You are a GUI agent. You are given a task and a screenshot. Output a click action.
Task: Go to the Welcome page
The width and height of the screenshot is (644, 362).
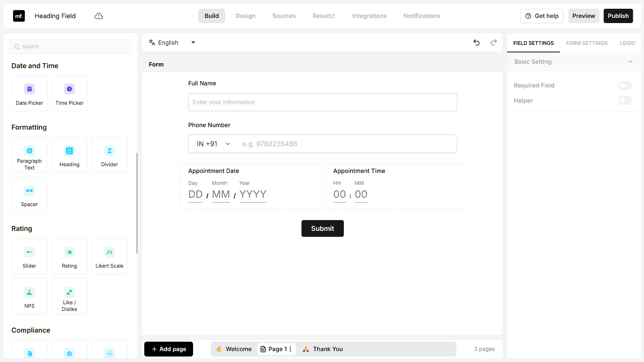233,349
